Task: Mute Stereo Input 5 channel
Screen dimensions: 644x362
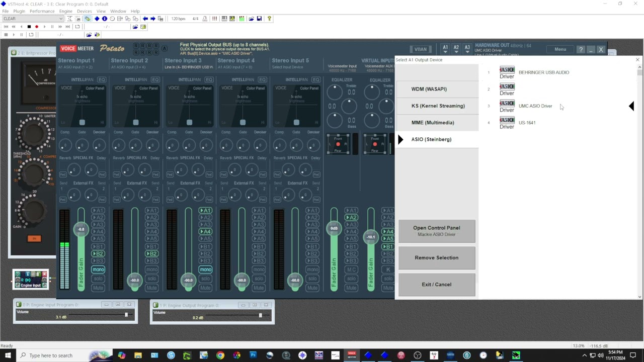Action: coord(312,288)
